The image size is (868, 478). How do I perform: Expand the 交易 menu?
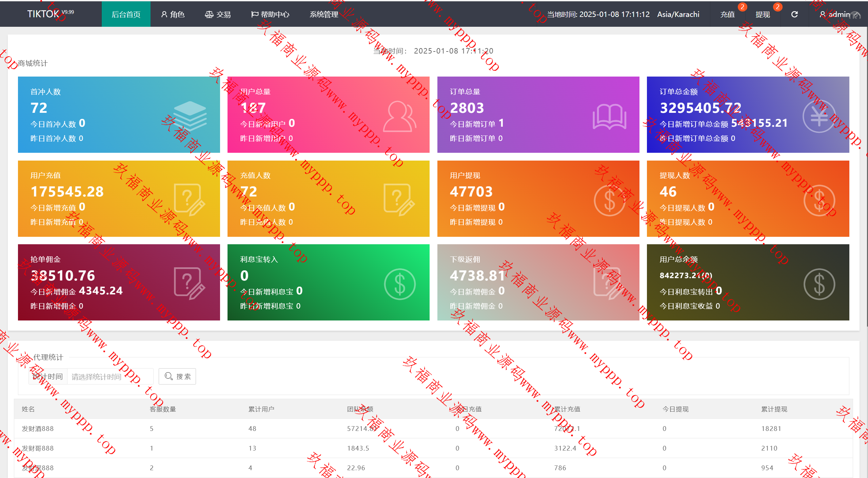tap(218, 14)
